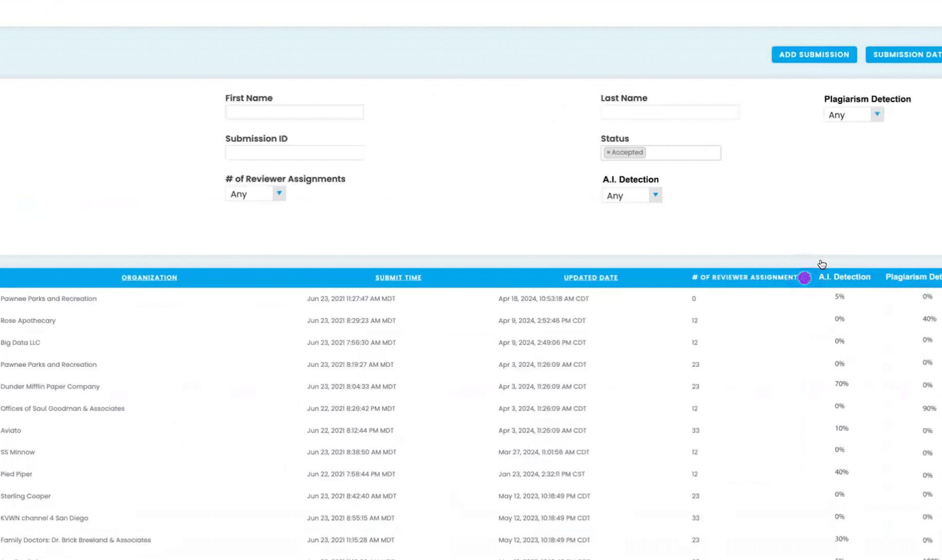This screenshot has width=942, height=560.
Task: Click Dunder Mifflin Paper Company entry
Action: 50,386
